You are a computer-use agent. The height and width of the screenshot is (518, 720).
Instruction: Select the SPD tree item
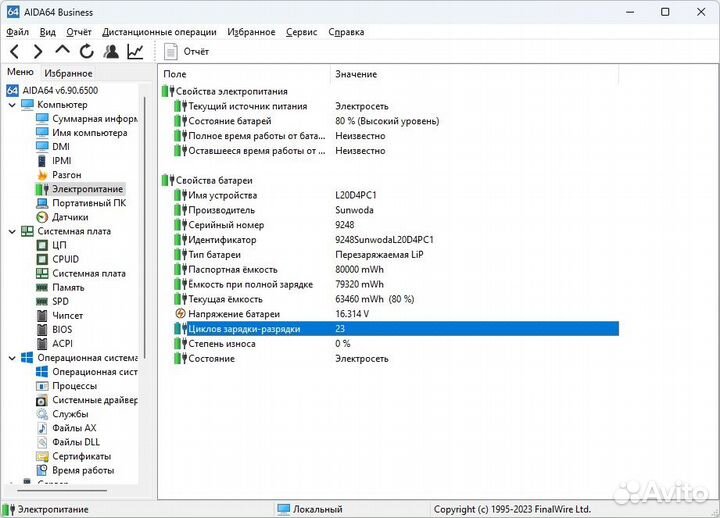tap(60, 301)
